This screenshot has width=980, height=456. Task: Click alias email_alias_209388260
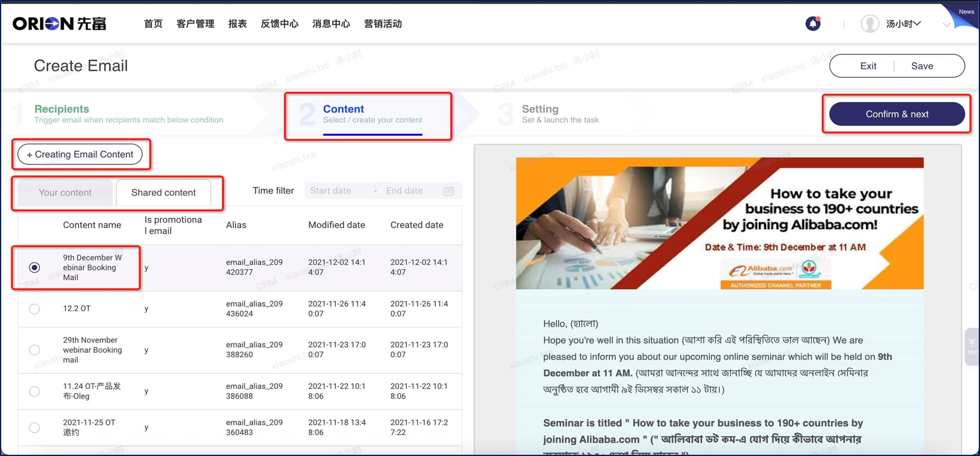pyautogui.click(x=254, y=350)
